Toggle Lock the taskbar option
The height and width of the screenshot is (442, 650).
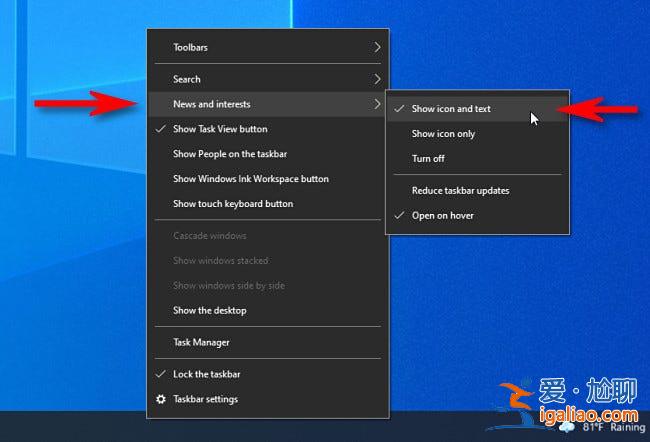click(268, 374)
